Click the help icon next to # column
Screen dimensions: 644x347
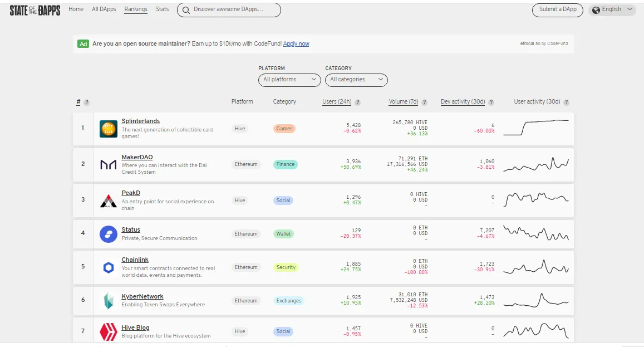pos(87,102)
